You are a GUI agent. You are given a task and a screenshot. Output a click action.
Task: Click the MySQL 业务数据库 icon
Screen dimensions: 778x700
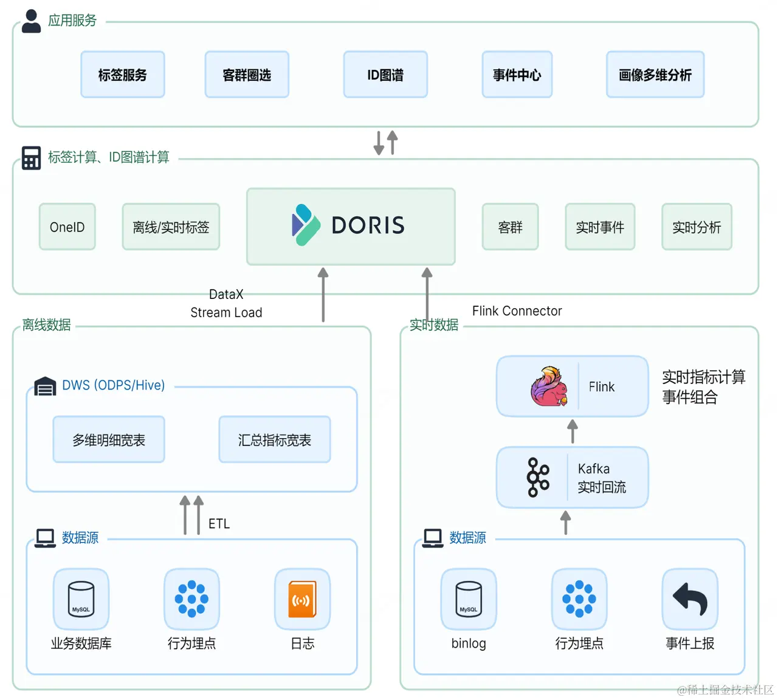81,598
